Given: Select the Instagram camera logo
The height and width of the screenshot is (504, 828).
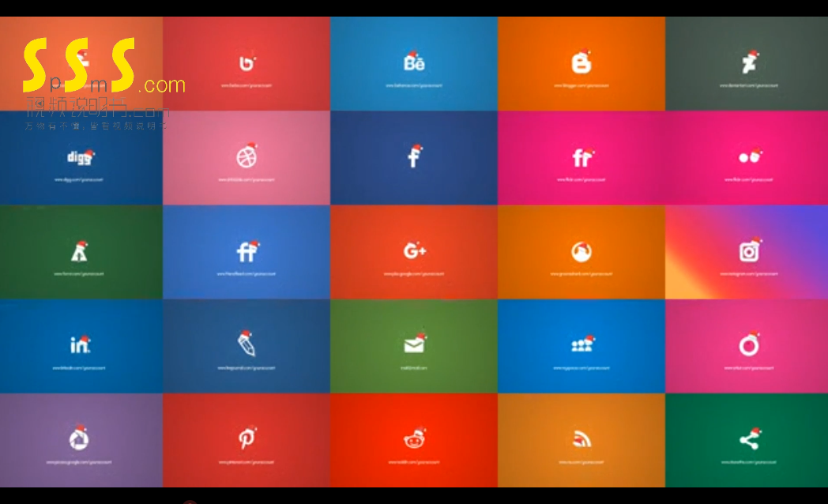Looking at the screenshot, I should point(750,250).
